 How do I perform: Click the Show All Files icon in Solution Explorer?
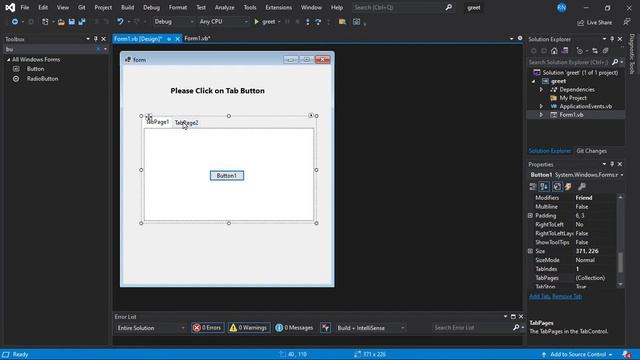[x=605, y=51]
